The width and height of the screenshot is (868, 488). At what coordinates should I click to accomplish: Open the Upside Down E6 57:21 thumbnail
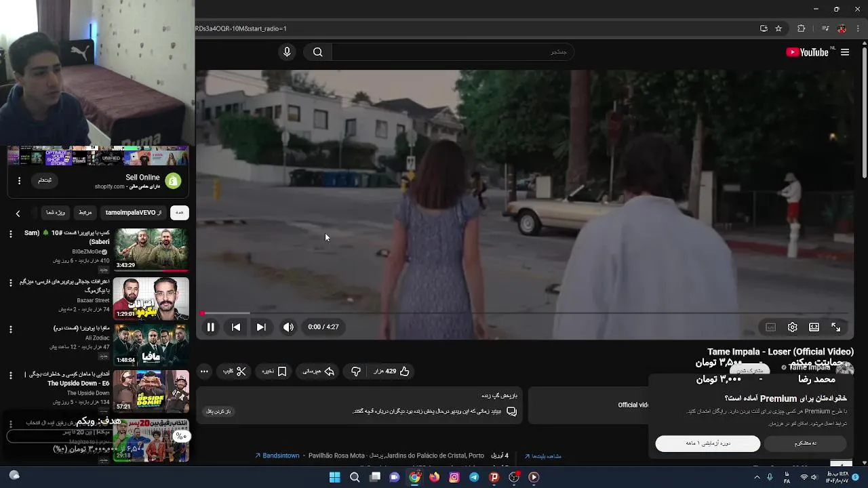click(x=151, y=391)
